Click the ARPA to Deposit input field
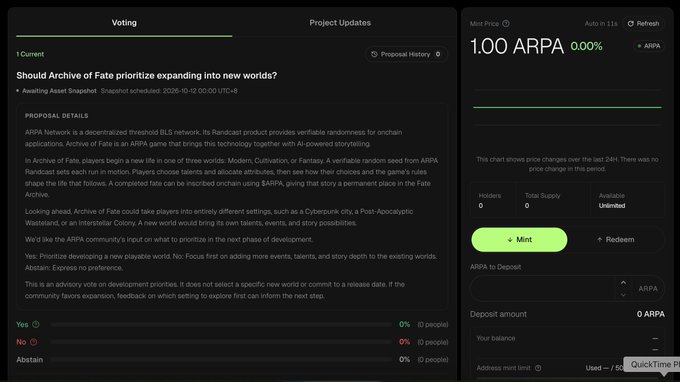The width and height of the screenshot is (680, 382). pyautogui.click(x=544, y=288)
